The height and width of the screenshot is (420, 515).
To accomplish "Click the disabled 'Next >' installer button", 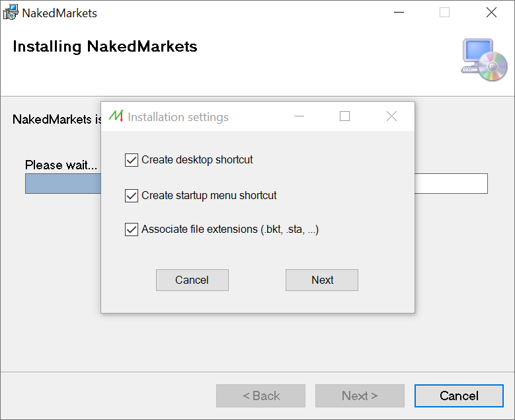I will [360, 396].
